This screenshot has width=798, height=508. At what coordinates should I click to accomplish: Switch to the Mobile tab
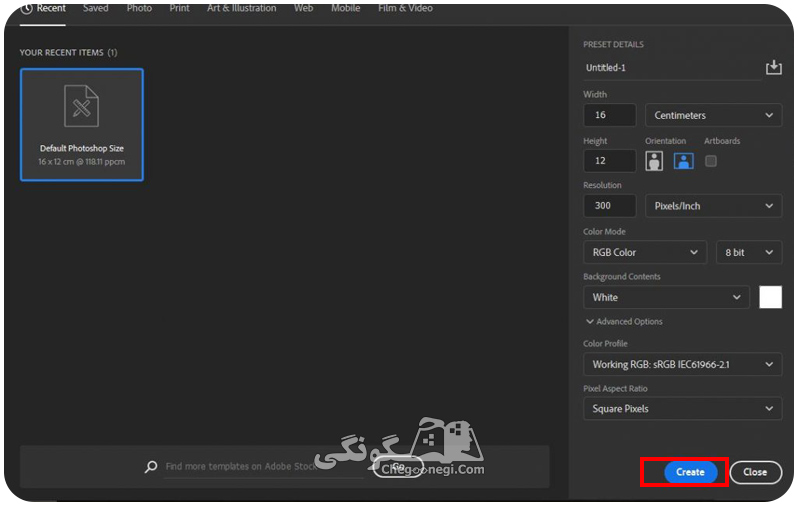[346, 8]
